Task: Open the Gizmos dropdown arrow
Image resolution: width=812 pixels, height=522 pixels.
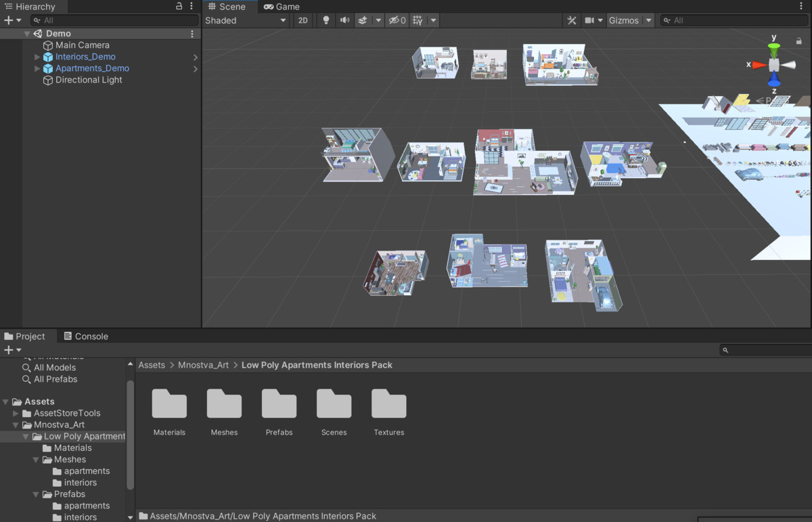Action: coord(649,20)
